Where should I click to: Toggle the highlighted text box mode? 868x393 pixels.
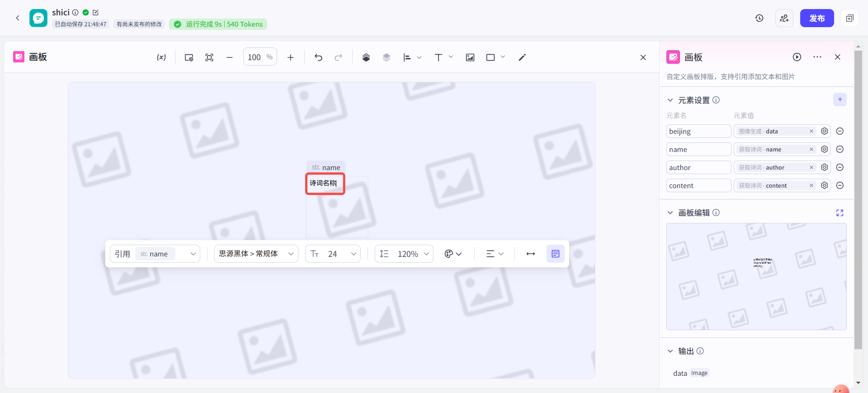(556, 254)
